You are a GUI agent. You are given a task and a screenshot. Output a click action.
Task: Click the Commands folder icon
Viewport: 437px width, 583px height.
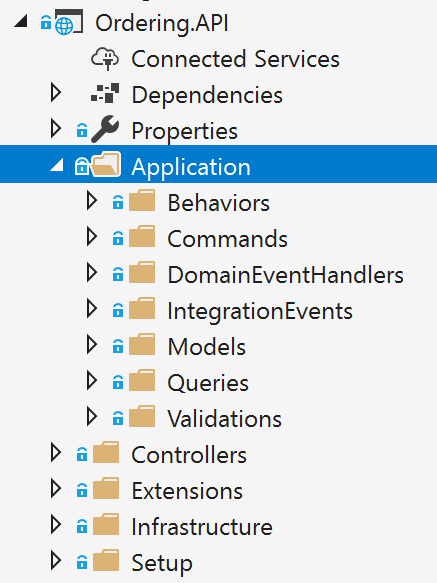pyautogui.click(x=142, y=236)
